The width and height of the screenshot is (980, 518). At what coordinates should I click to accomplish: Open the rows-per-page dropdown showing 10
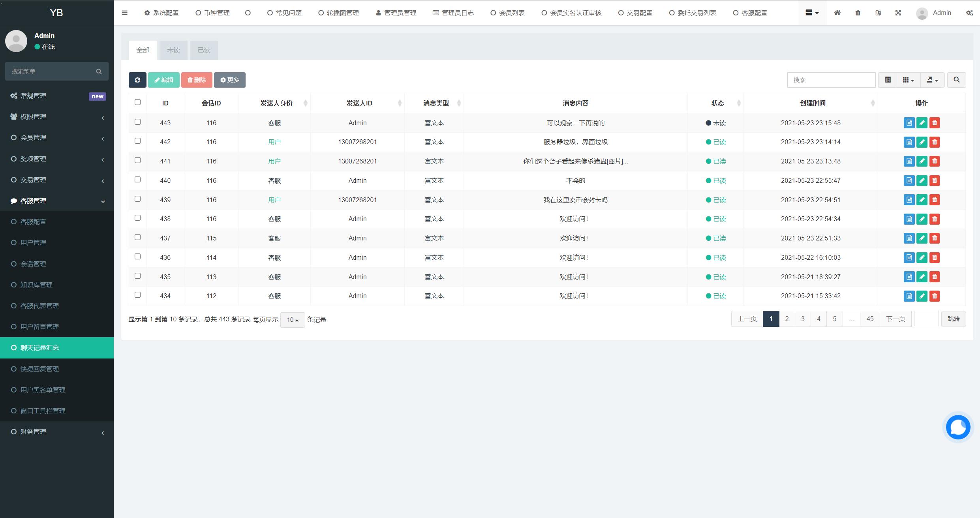(x=293, y=320)
